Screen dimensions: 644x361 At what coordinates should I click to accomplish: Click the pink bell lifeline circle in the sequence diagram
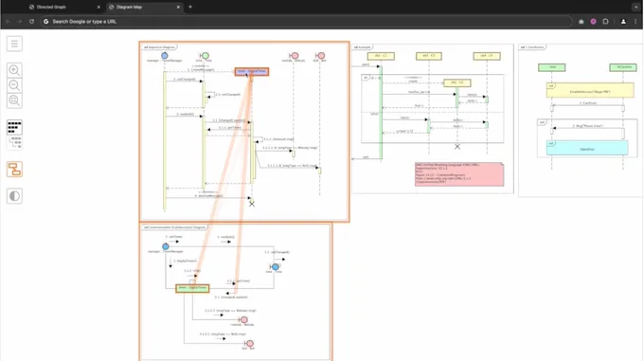pyautogui.click(x=321, y=56)
